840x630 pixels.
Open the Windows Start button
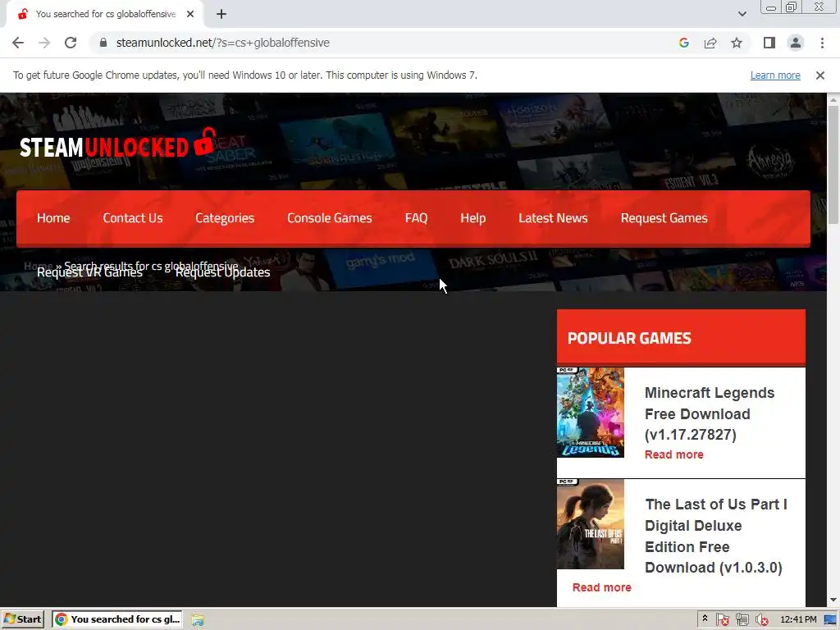pos(22,619)
